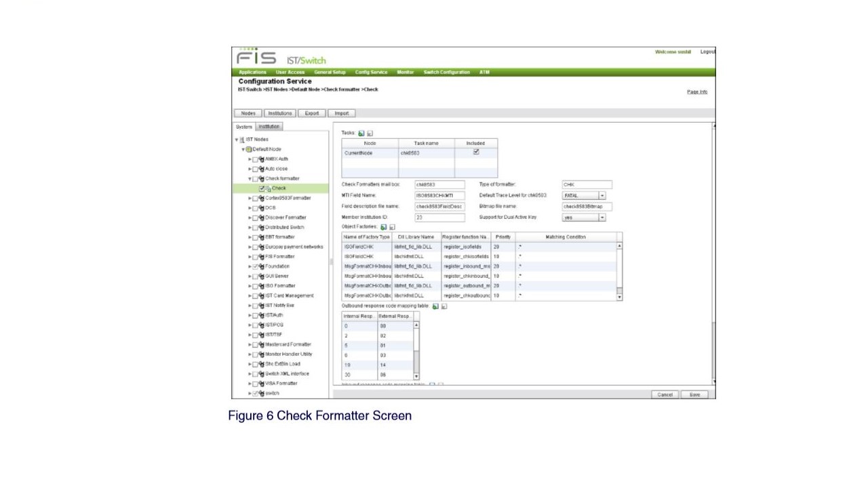868x488 pixels.
Task: Click the ISO Formatter node icon
Action: tap(262, 286)
